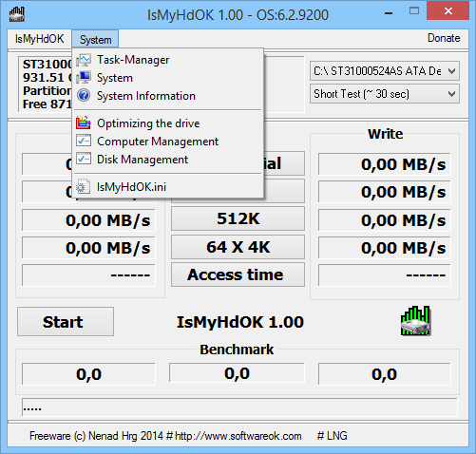Screen dimensions: 476x454
Task: Open the softwareok.com link in the footer
Action: coord(238,436)
